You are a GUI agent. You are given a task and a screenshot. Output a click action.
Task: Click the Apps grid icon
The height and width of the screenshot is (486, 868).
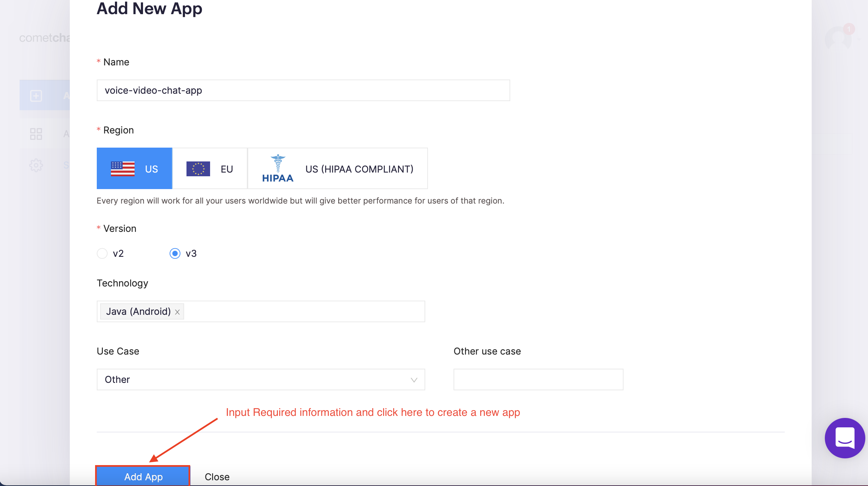(36, 134)
